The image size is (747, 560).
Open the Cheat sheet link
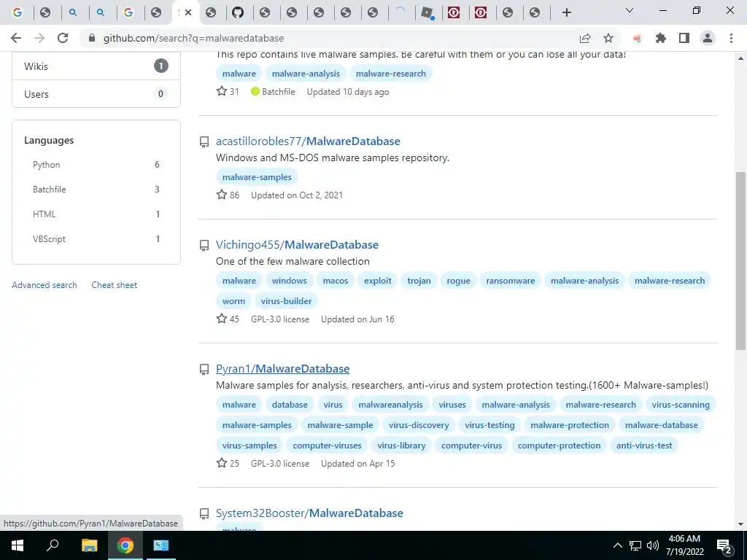[x=115, y=285]
